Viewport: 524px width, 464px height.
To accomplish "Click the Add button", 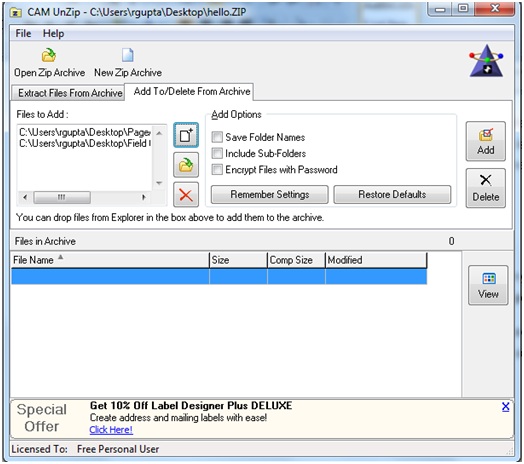I will (486, 141).
